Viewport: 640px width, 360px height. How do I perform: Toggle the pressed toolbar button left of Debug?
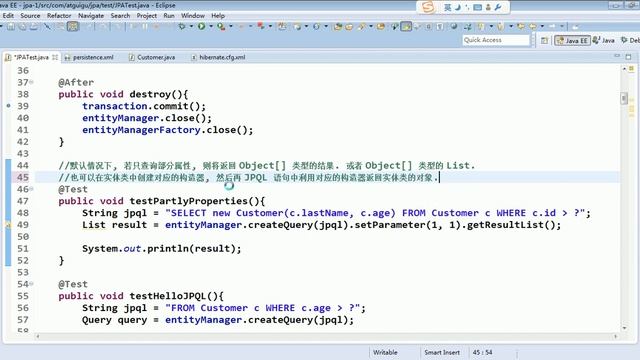coord(73,27)
